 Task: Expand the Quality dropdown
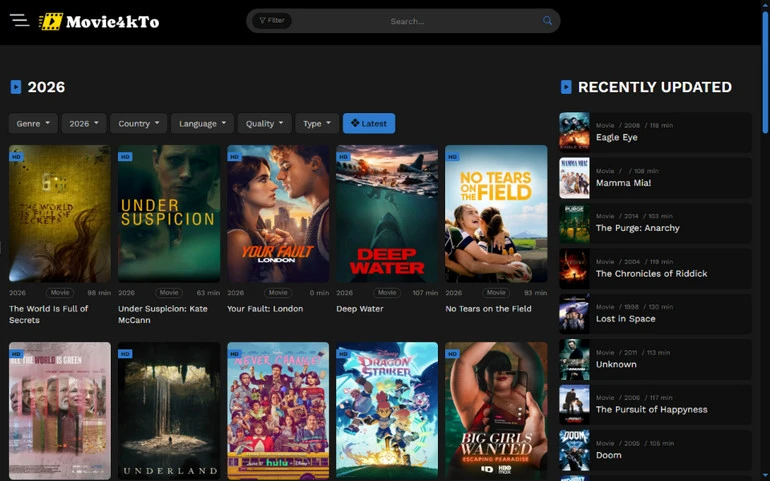pos(265,123)
